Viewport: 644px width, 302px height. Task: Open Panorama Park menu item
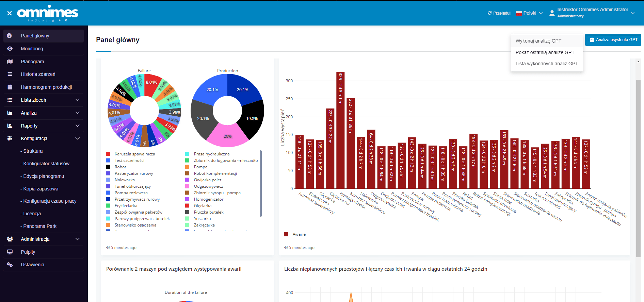click(x=40, y=226)
